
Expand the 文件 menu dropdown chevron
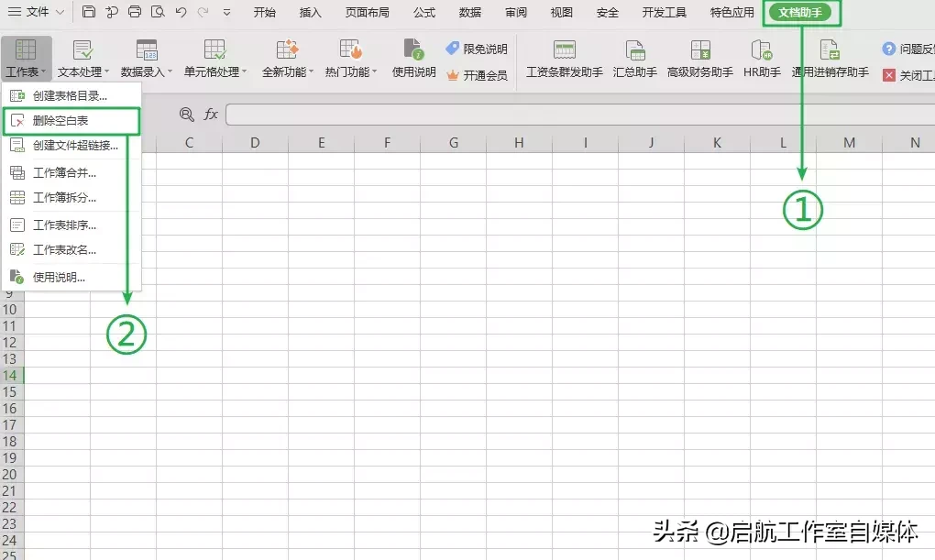point(60,12)
